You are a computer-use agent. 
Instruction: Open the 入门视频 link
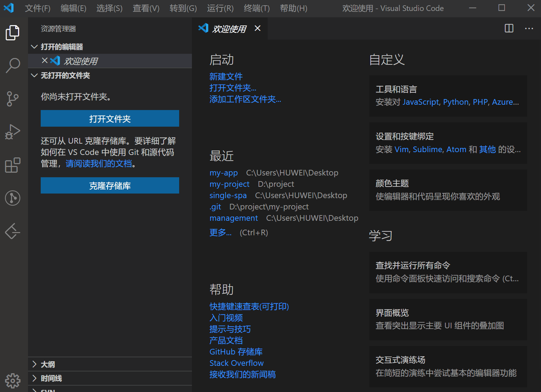coord(226,318)
